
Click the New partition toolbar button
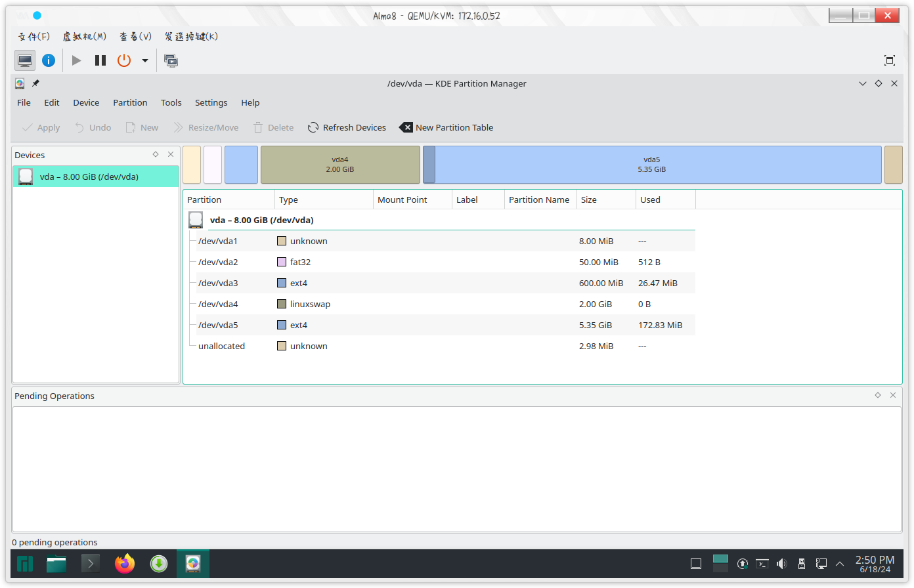pos(142,127)
